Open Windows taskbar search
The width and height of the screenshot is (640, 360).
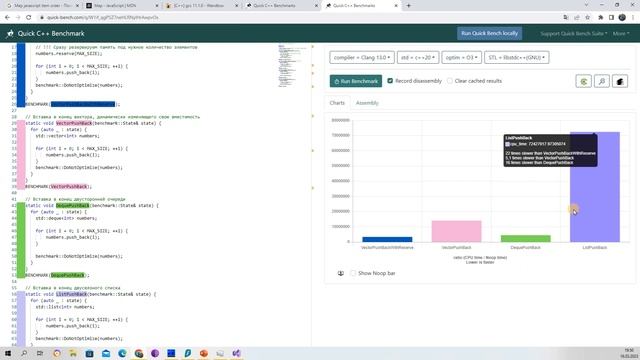coord(24,353)
